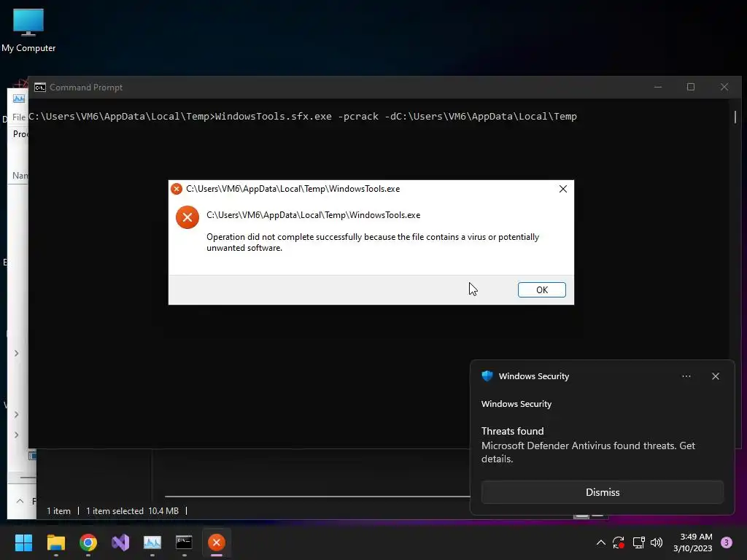Minimize the Command Prompt window

coord(658,87)
